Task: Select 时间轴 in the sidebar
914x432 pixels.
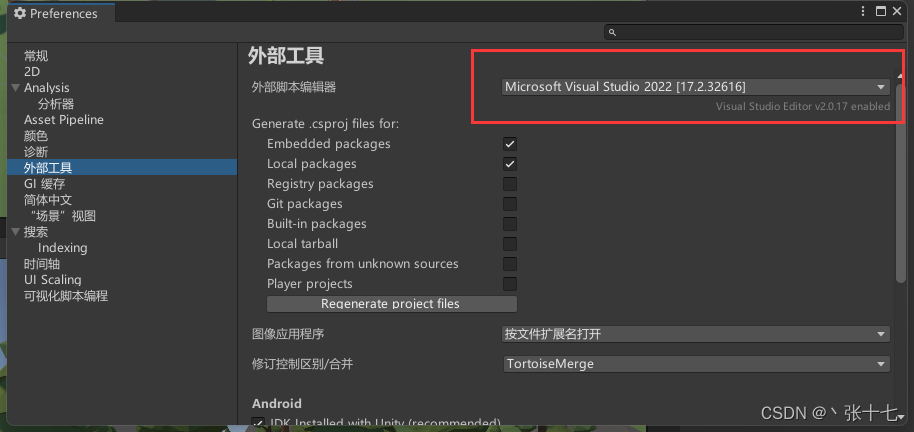Action: pos(42,264)
